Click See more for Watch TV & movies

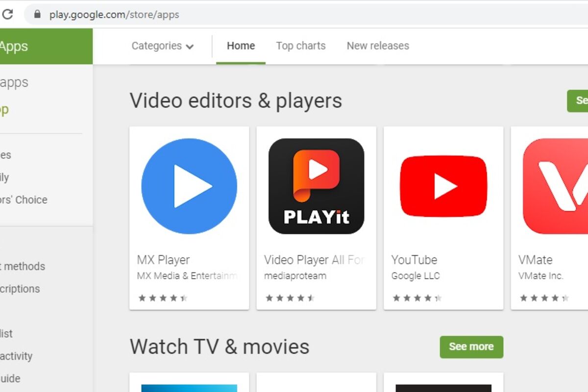click(x=471, y=347)
